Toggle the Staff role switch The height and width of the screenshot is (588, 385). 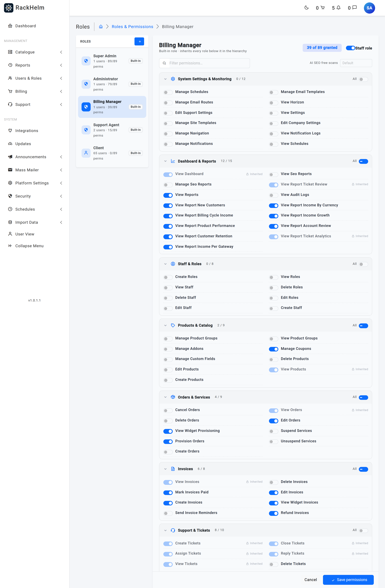[x=350, y=48]
